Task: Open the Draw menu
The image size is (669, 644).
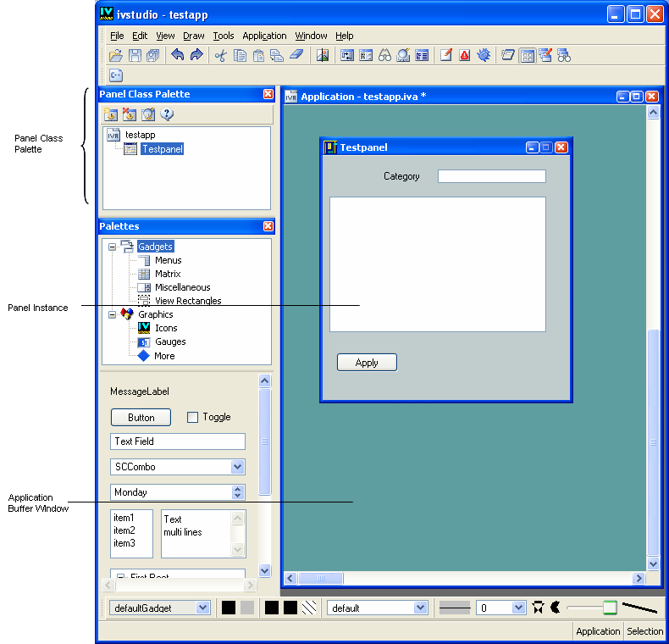Action: point(193,36)
